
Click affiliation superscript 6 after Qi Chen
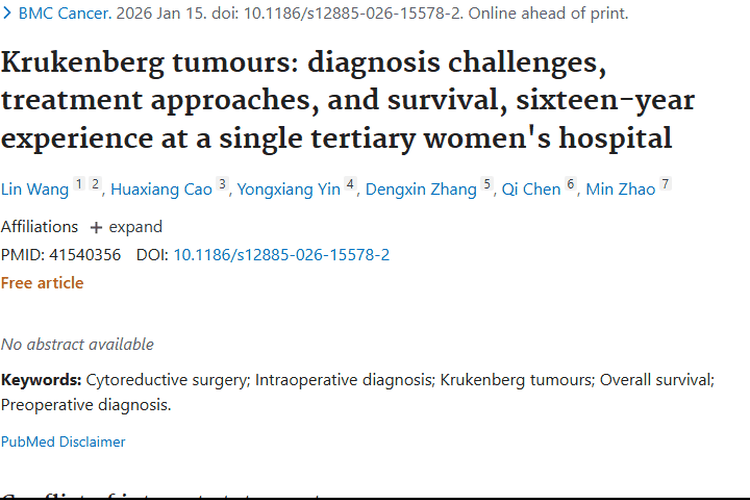(x=571, y=184)
